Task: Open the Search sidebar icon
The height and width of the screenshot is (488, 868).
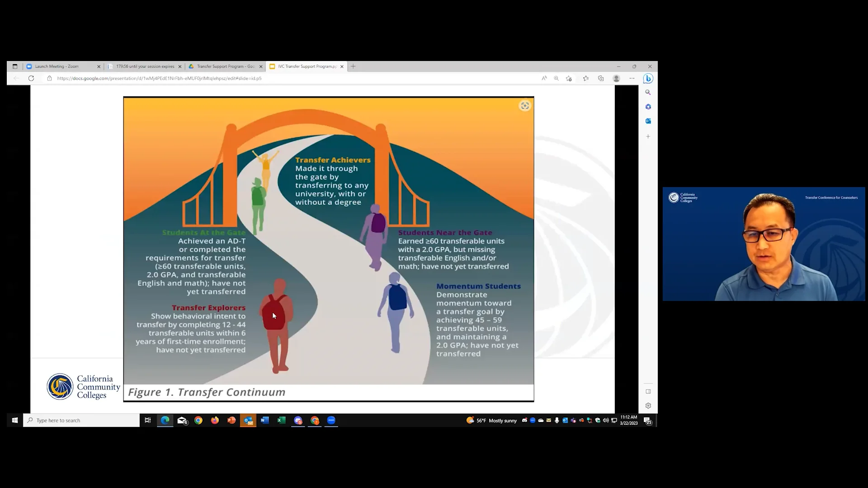Action: pos(648,92)
